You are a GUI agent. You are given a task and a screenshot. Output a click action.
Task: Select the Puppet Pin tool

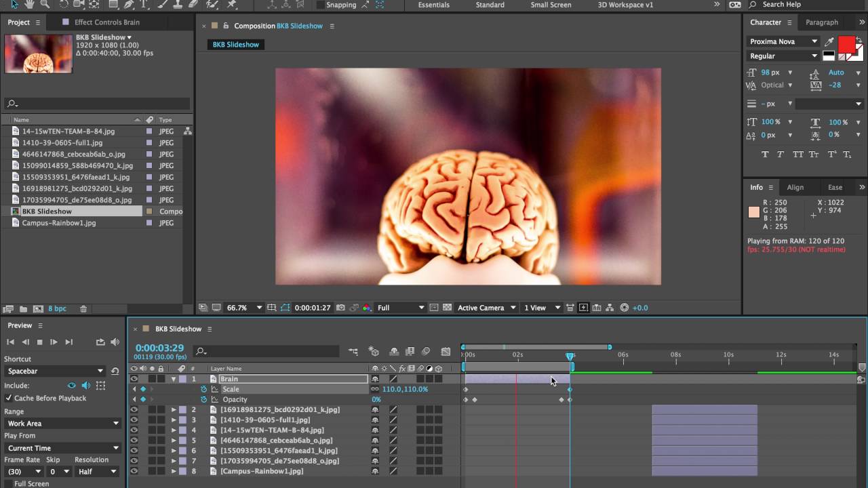tap(232, 4)
